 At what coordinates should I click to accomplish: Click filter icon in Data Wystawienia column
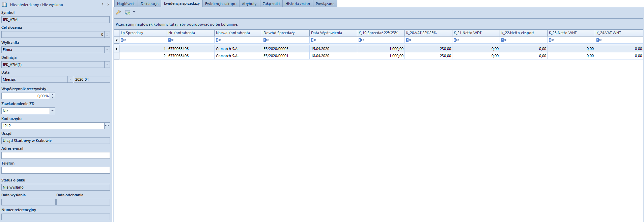[314, 40]
